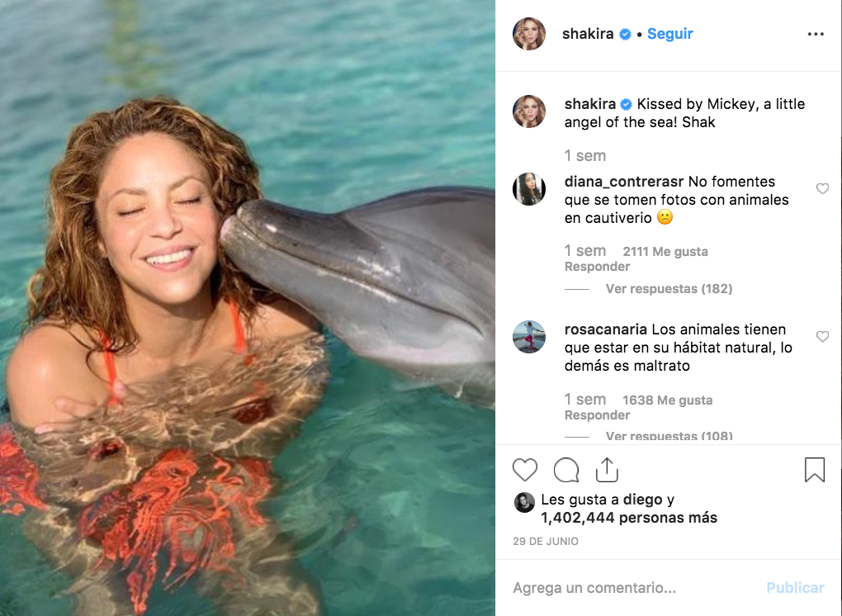Like rosacanaria's comment with the small heart
The image size is (842, 616).
822,337
